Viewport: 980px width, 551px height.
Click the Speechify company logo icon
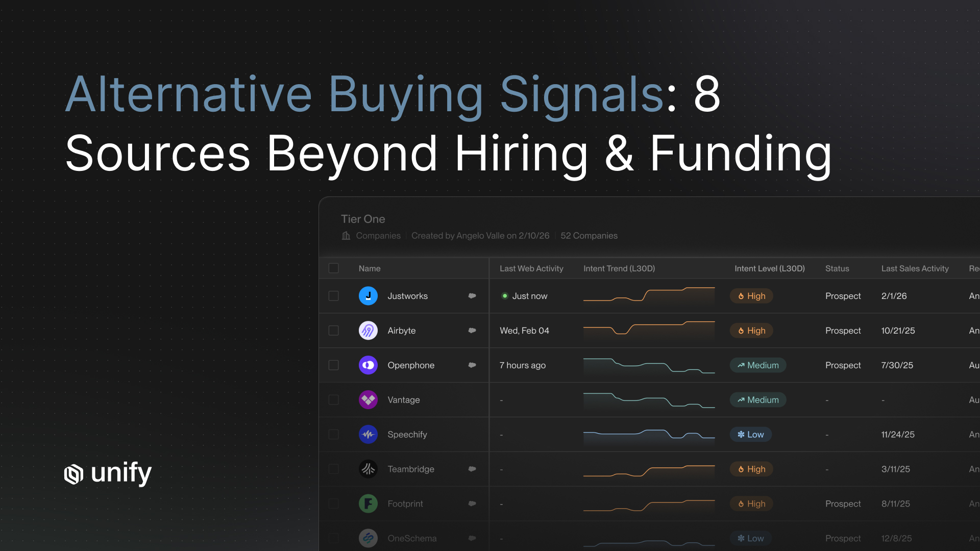(x=368, y=435)
